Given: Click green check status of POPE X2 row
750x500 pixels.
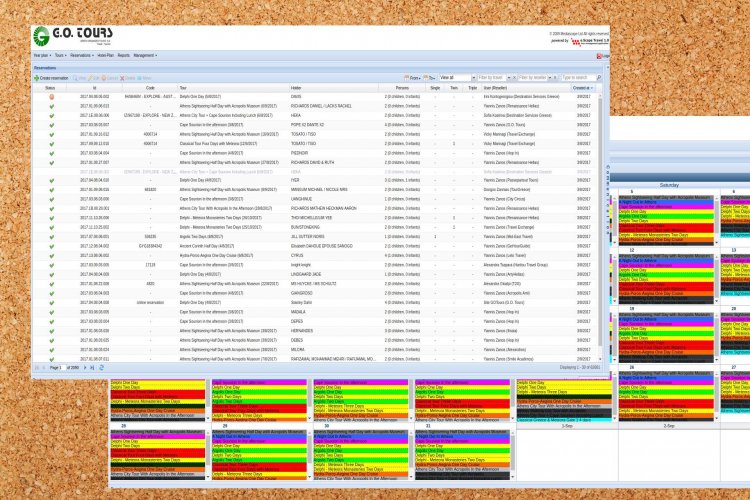Looking at the screenshot, I should [x=52, y=125].
